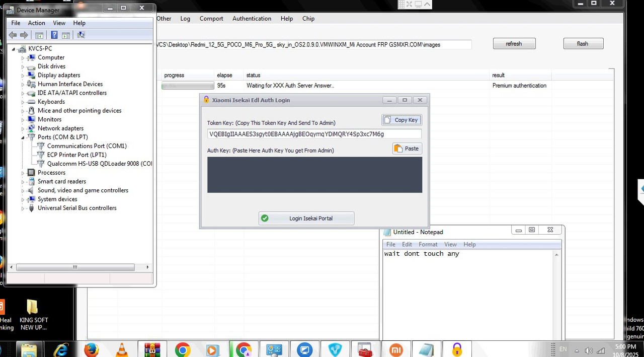This screenshot has width=644, height=357.
Task: Click the lock icon in Isekai dialog title
Action: (206, 100)
